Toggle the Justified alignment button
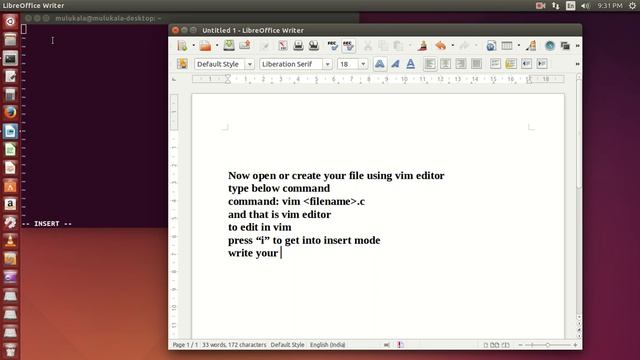This screenshot has height=360, width=640. 476,64
